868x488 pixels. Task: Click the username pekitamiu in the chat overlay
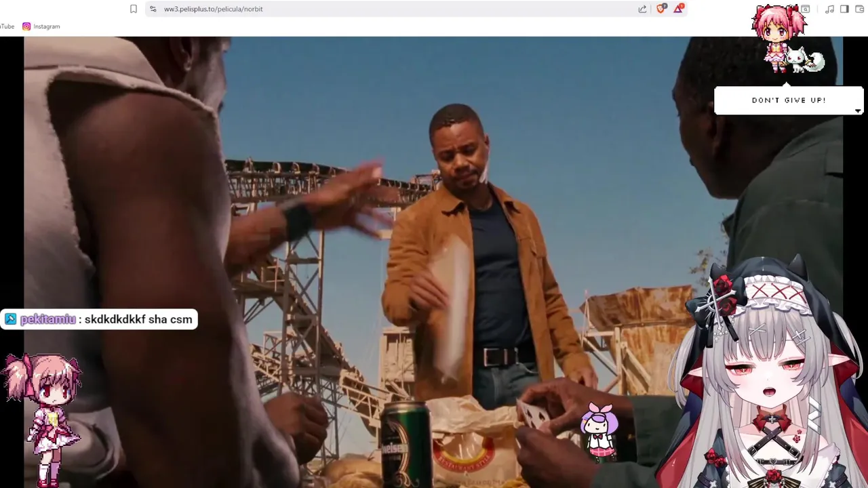tap(47, 319)
